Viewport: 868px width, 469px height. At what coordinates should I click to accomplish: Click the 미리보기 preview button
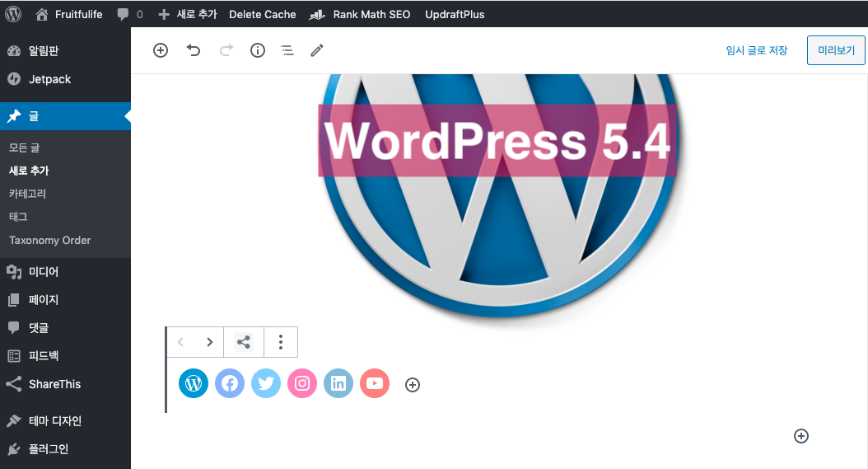point(836,50)
